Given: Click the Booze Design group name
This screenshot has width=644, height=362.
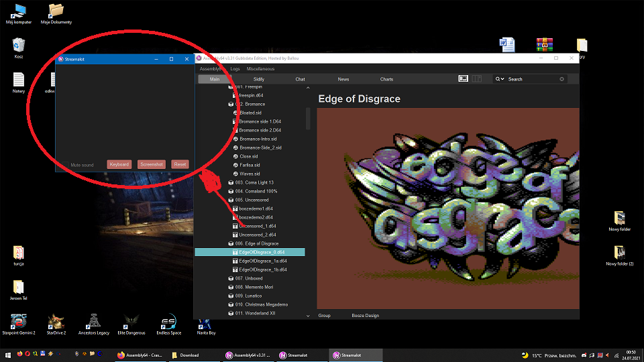Looking at the screenshot, I should point(365,315).
